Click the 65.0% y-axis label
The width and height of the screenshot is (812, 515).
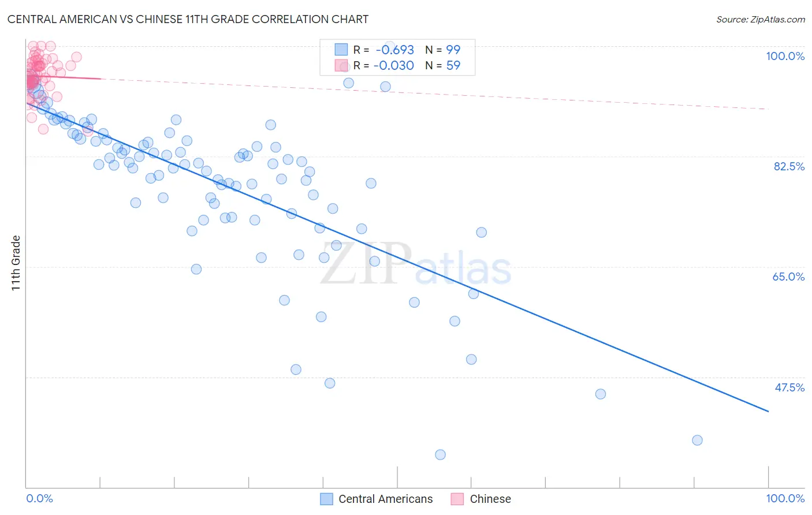click(x=788, y=277)
